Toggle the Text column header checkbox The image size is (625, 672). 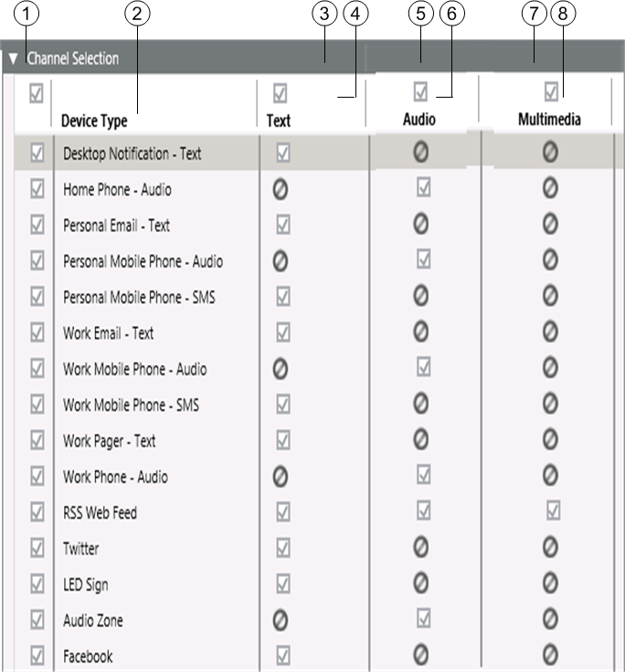click(281, 92)
